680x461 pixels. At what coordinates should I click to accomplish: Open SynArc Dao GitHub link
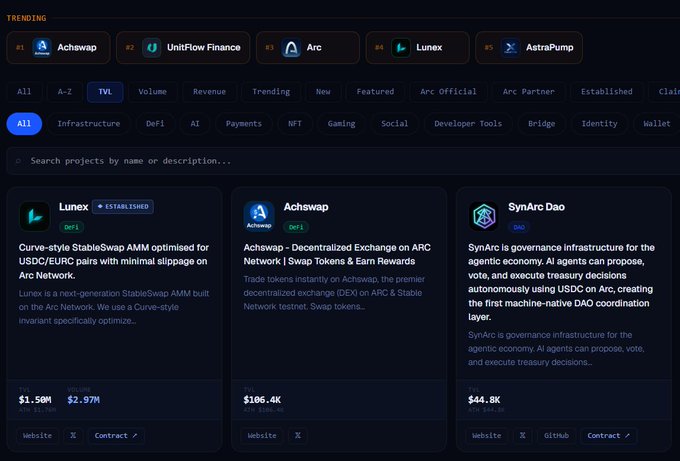click(x=556, y=435)
